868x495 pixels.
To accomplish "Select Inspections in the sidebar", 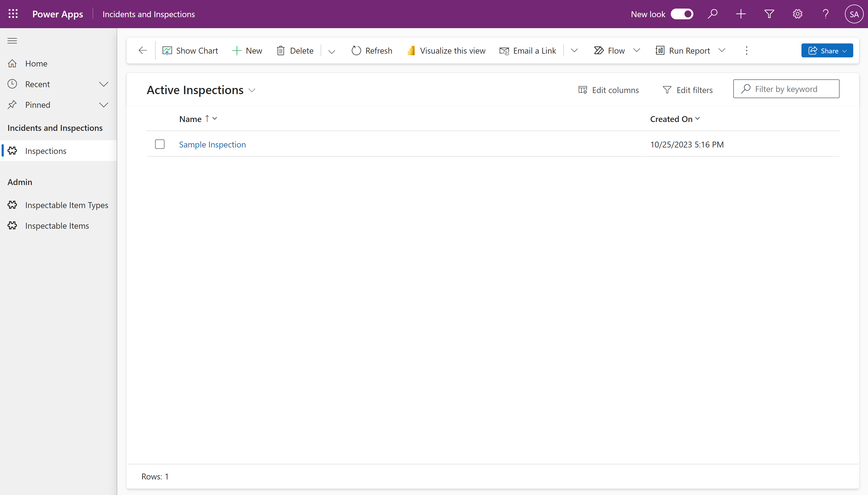I will (58, 151).
